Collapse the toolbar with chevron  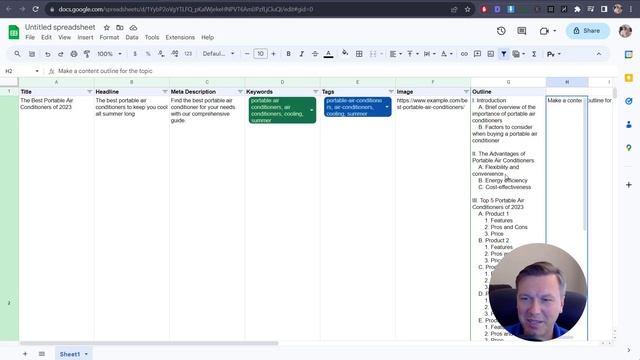click(599, 54)
